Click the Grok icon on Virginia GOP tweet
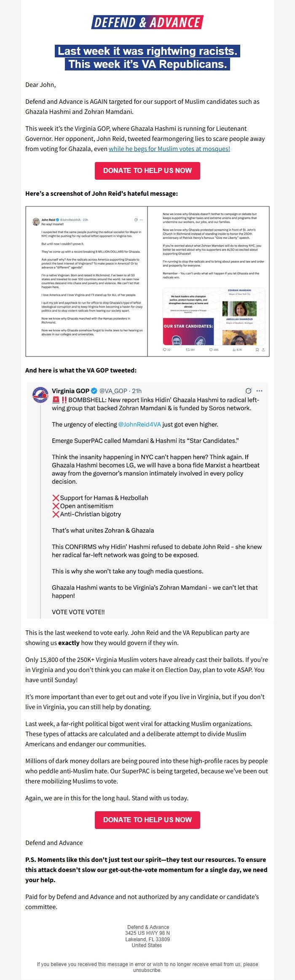Viewport: 295px width, 980px height. pyautogui.click(x=249, y=391)
